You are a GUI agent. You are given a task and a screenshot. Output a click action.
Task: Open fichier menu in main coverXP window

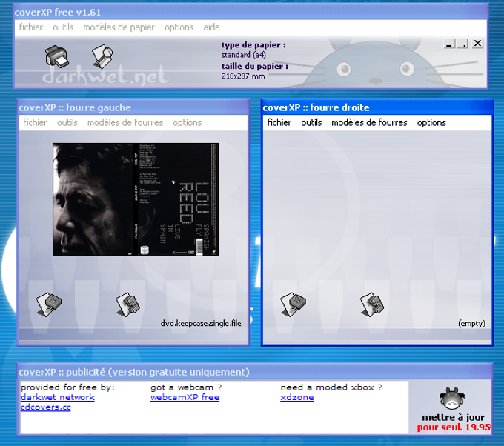[31, 27]
